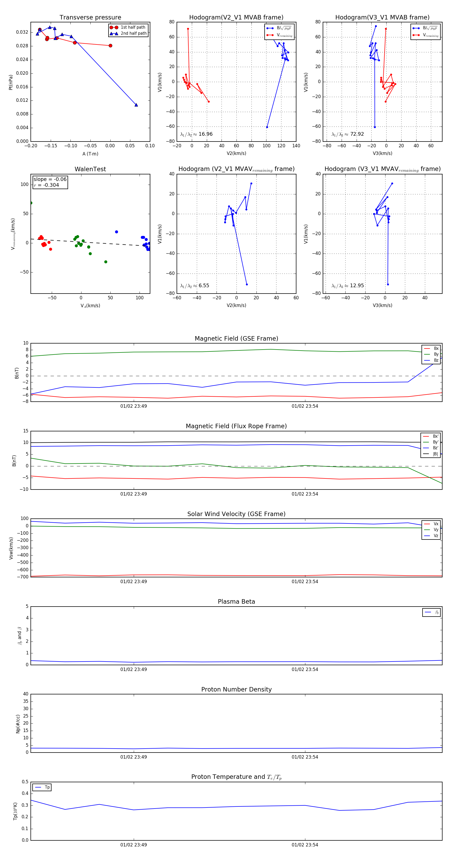
Task: Click the 'Hodogram(V3_V1 MVAB frame)' title
Action: tap(382, 18)
